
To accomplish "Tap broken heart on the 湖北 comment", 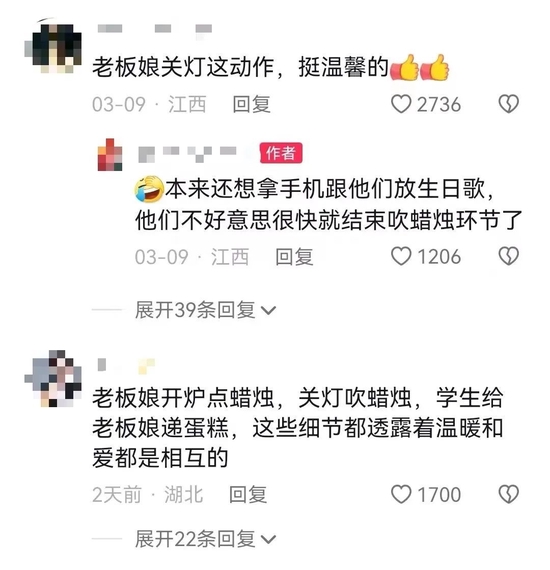I will [508, 494].
